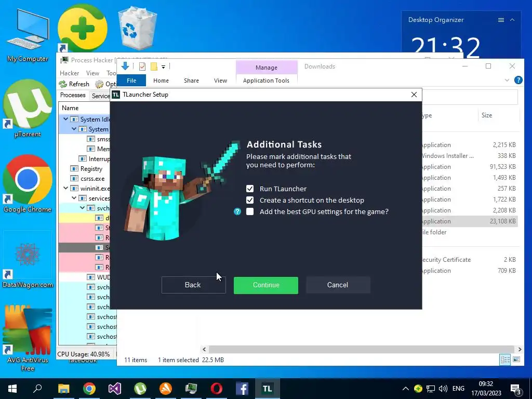Cancel the TLauncher setup
Image resolution: width=532 pixels, height=399 pixels.
click(338, 285)
